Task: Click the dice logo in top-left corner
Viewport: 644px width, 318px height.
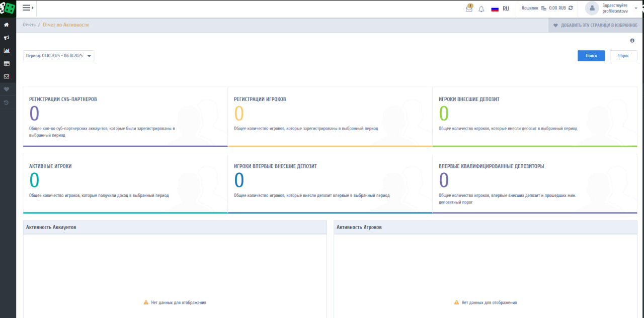Action: [8, 9]
